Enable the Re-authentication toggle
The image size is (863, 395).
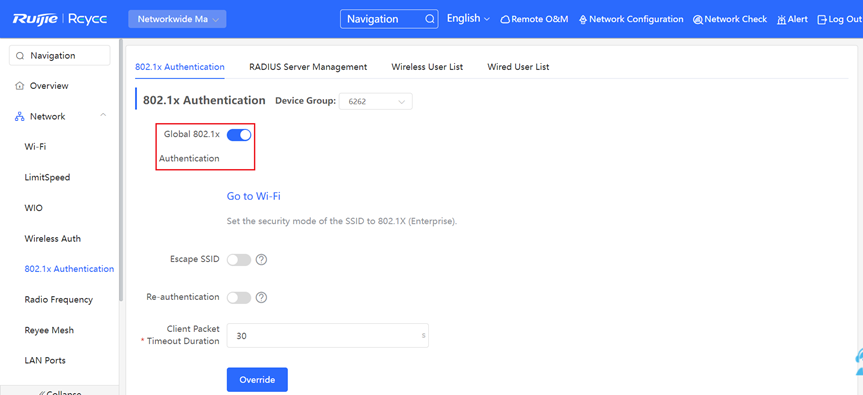[x=239, y=298]
